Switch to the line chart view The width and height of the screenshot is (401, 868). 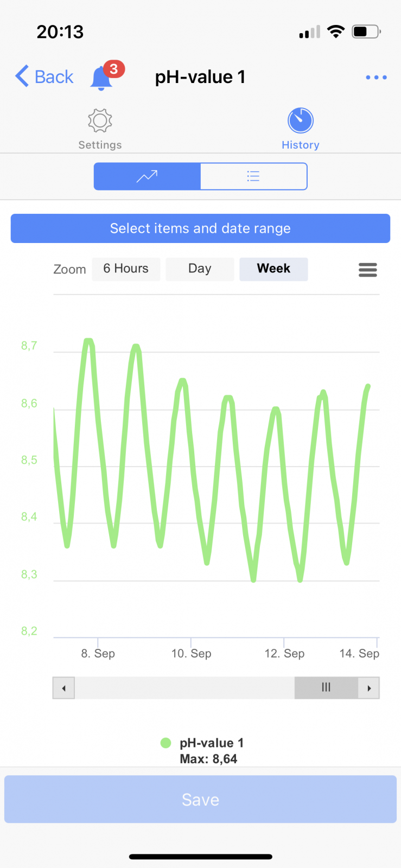pos(147,176)
